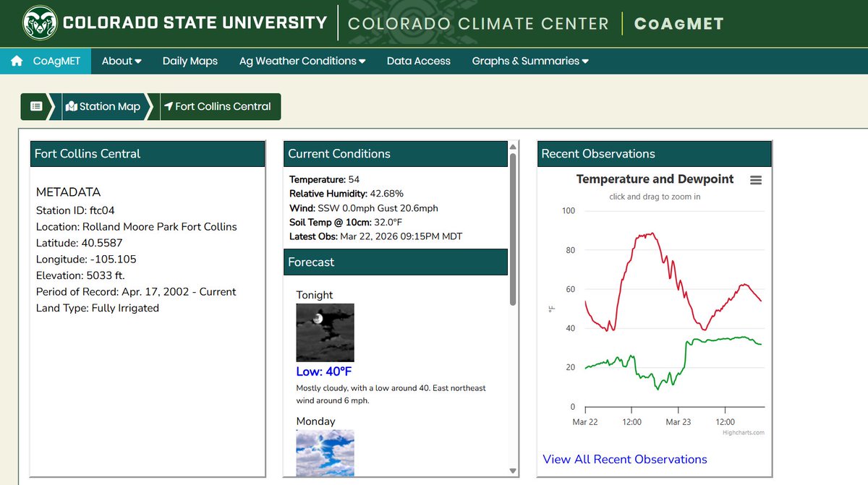
Task: Click the map icon beside Station Map
Action: [71, 106]
